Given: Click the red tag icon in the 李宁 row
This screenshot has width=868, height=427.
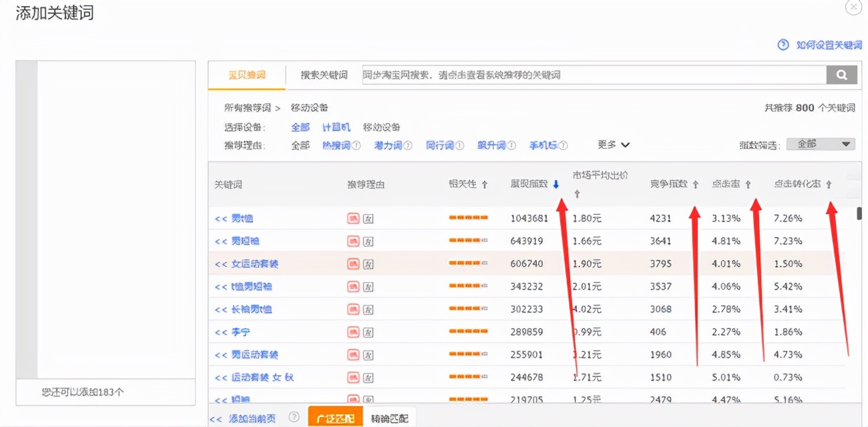Looking at the screenshot, I should 353,332.
